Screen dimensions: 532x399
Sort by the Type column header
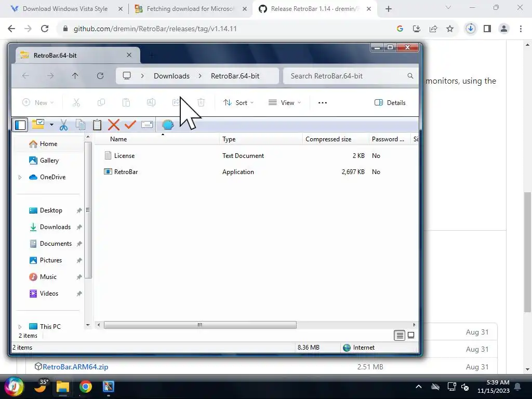[x=261, y=139]
